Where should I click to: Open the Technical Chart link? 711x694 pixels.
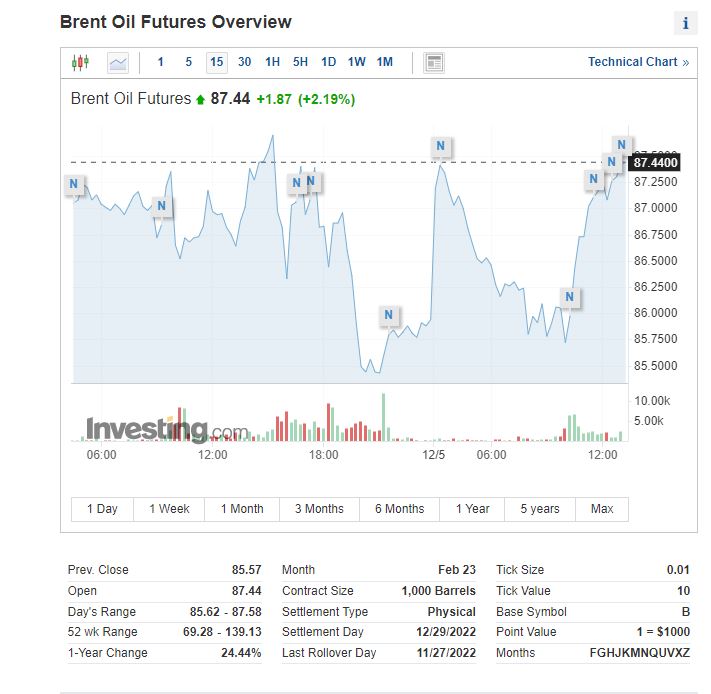pyautogui.click(x=638, y=62)
